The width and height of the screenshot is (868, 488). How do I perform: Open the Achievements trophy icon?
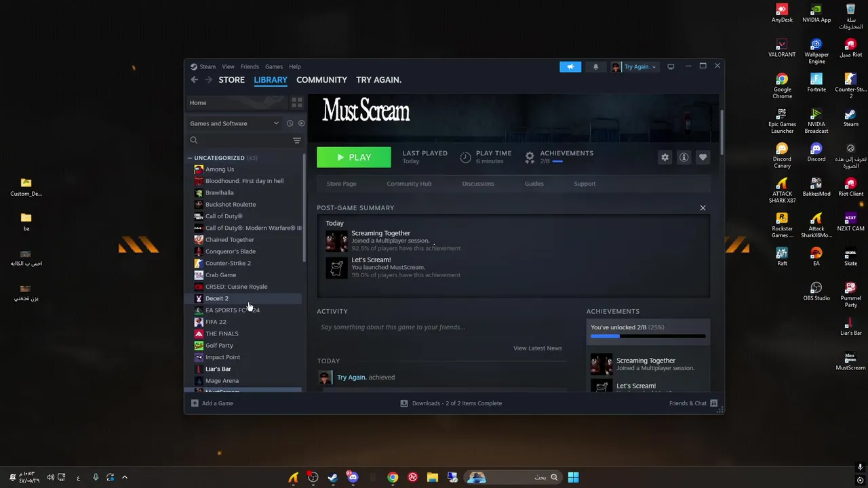pyautogui.click(x=530, y=157)
